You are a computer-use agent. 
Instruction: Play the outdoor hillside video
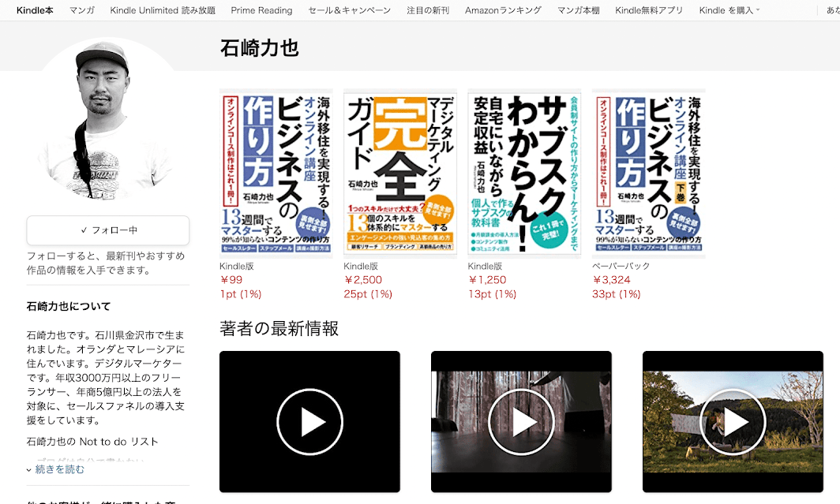(733, 422)
